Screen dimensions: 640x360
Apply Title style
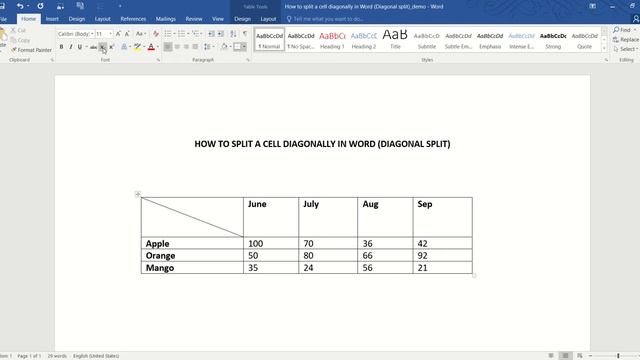pyautogui.click(x=395, y=40)
